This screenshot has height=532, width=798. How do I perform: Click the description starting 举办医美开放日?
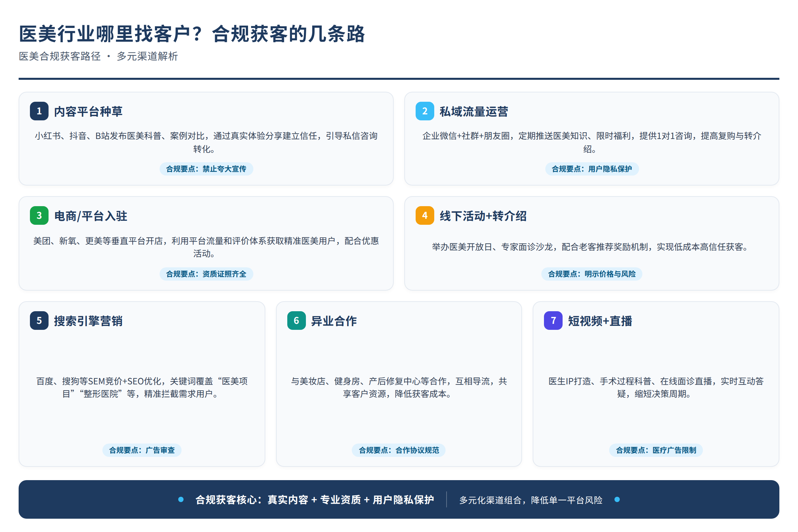tap(592, 247)
